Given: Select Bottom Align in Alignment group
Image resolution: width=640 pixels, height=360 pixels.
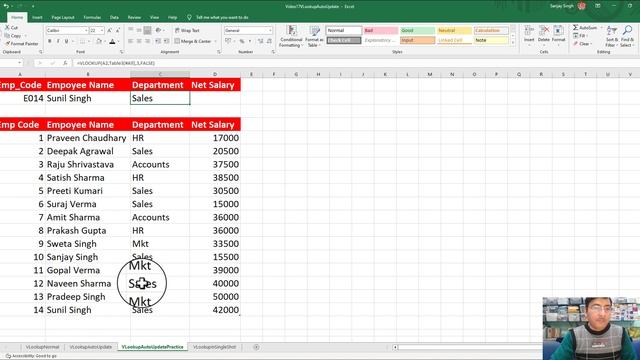Looking at the screenshot, I should click(147, 30).
